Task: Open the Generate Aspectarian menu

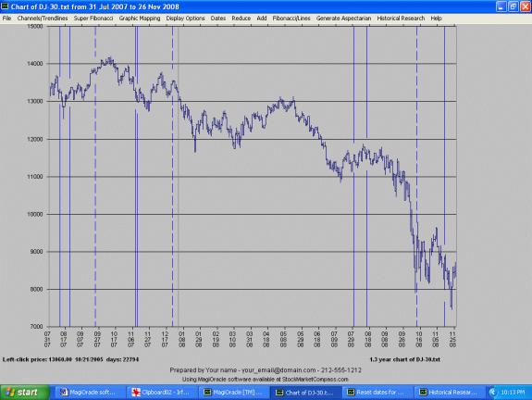Action: (x=343, y=19)
